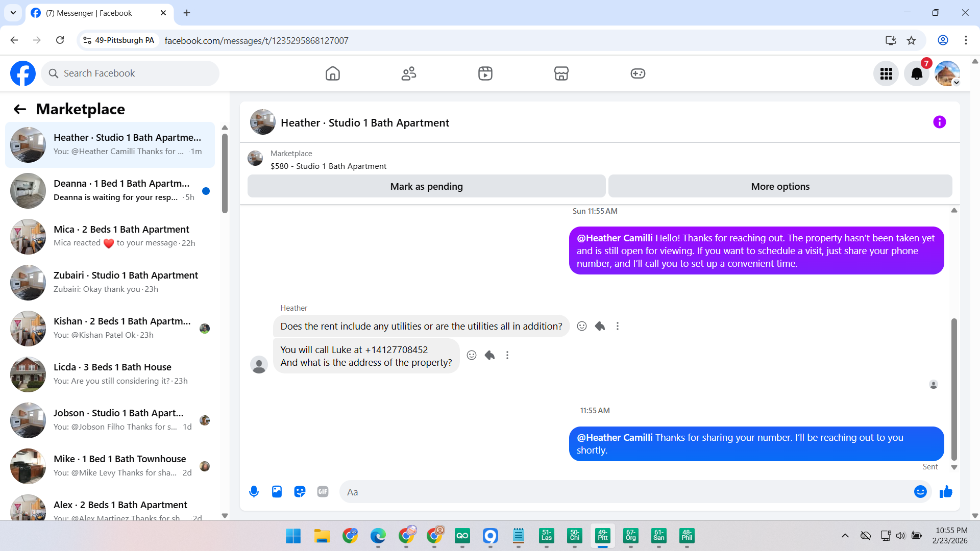Viewport: 980px width, 551px height.
Task: Open the browser tab search dropdown
Action: [13, 13]
